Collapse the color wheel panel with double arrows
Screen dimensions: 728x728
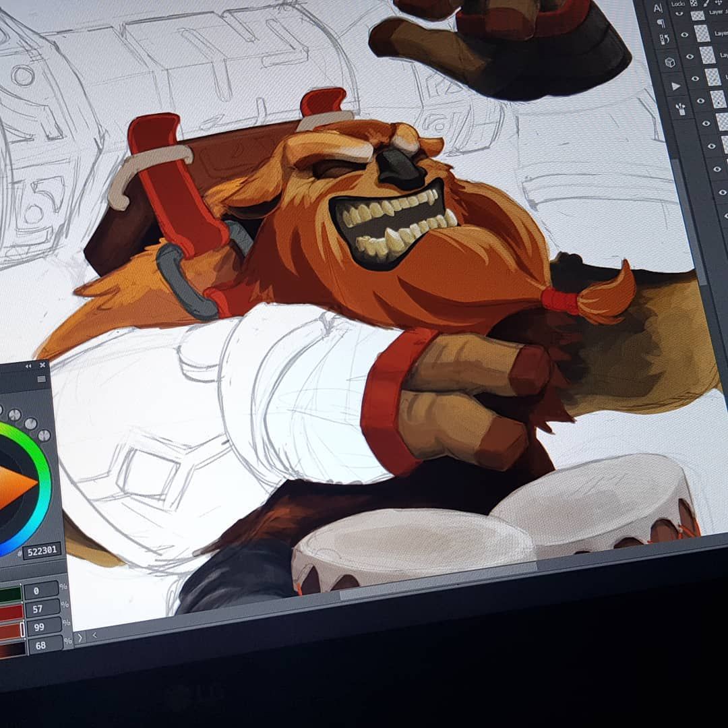coord(28,366)
